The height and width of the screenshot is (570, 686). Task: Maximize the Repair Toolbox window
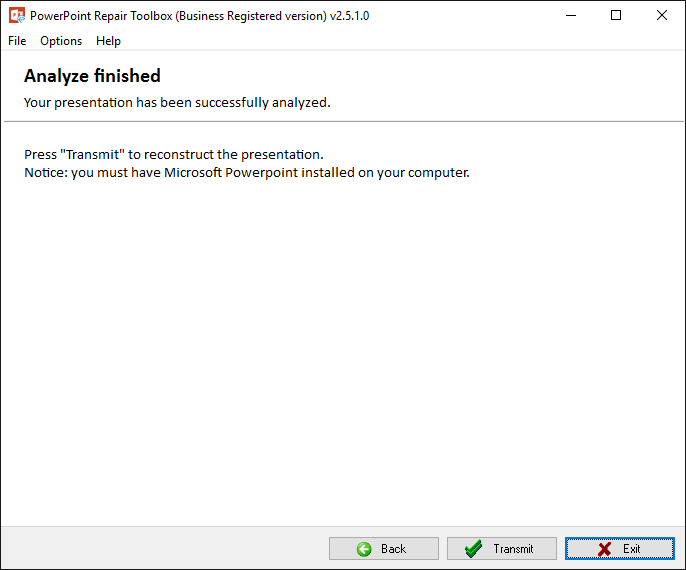[616, 16]
